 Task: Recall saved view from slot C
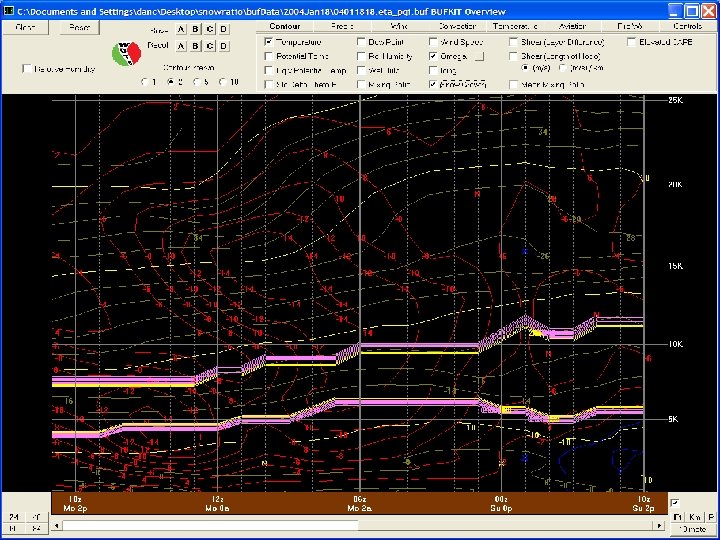209,46
